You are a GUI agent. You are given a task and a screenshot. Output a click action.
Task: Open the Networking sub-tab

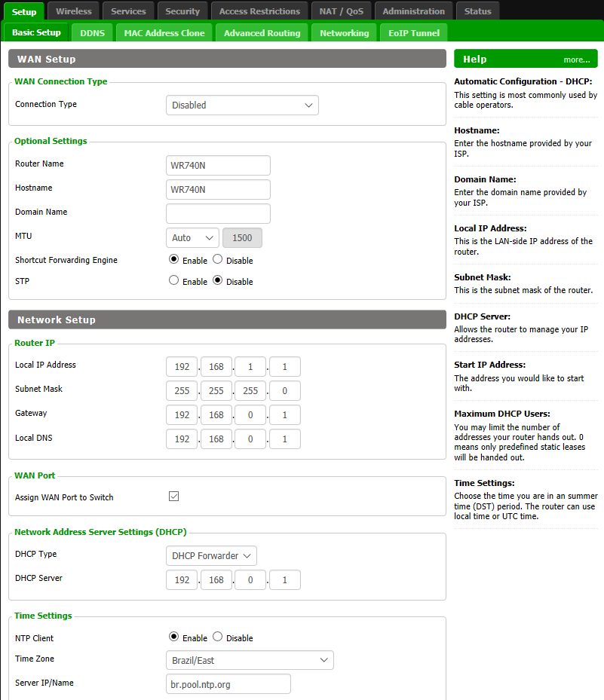pyautogui.click(x=345, y=33)
